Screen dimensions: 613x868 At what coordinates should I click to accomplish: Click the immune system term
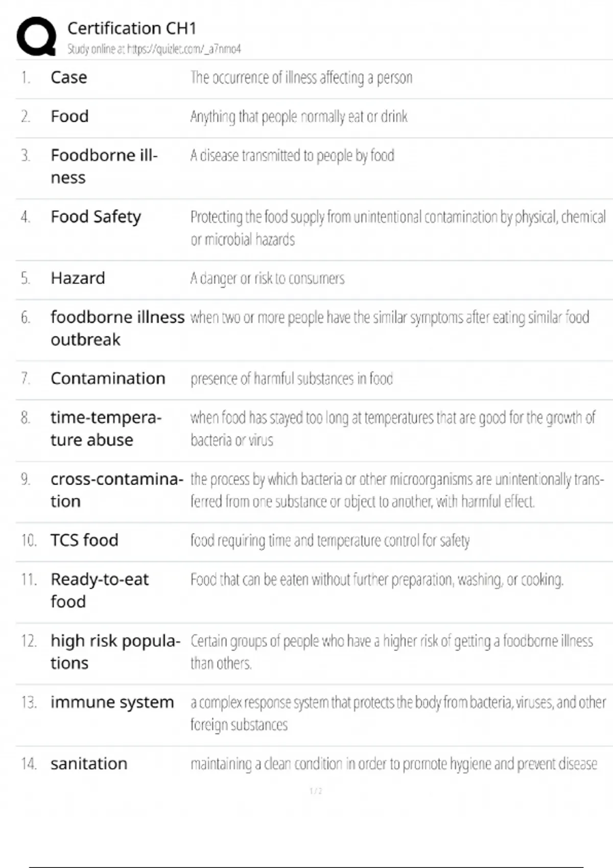pyautogui.click(x=112, y=703)
